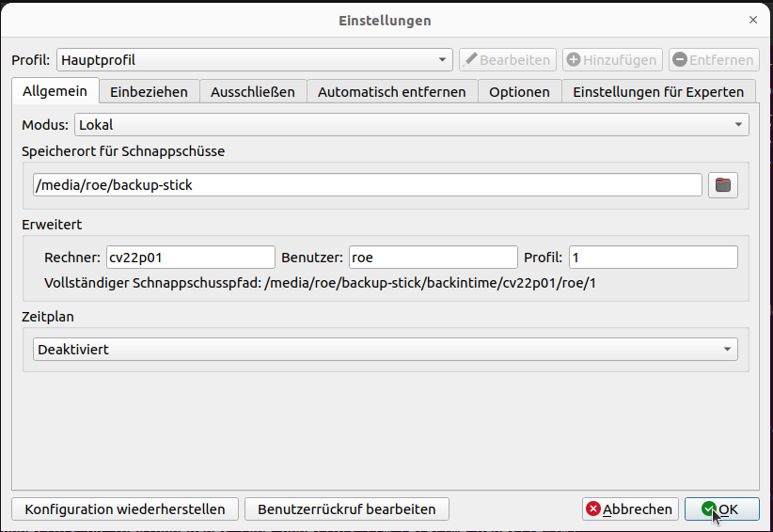Open the Zeitplan dropdown showing Deaktiviert
773x532 pixels.
(x=385, y=350)
